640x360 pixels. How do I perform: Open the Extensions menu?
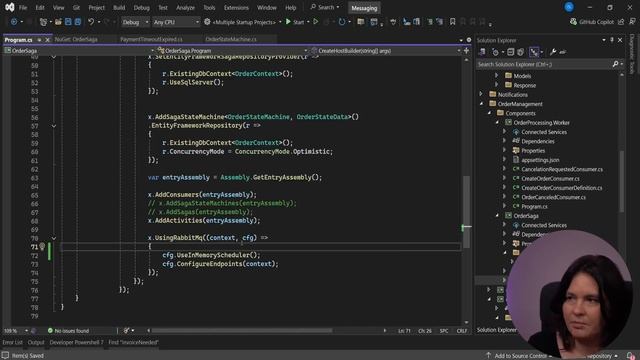236,7
